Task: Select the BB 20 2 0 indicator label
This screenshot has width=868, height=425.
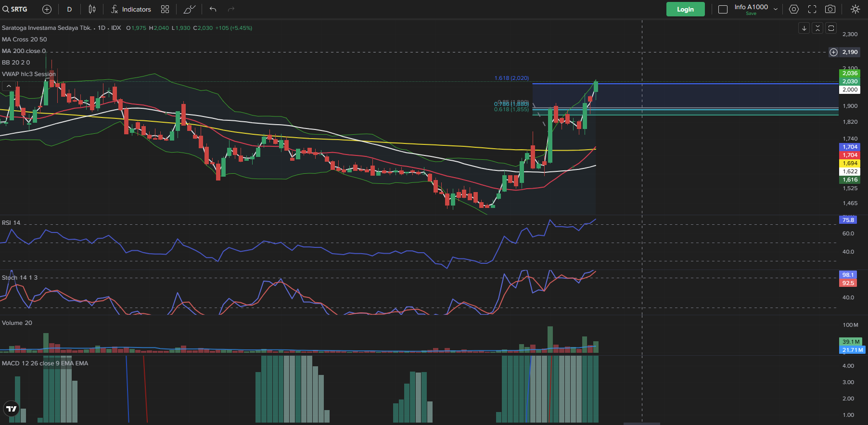Action: (16, 63)
